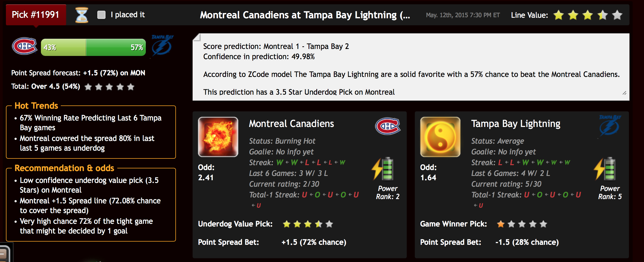Click the Montreal logo in team card
The height and width of the screenshot is (262, 644).
tap(388, 126)
